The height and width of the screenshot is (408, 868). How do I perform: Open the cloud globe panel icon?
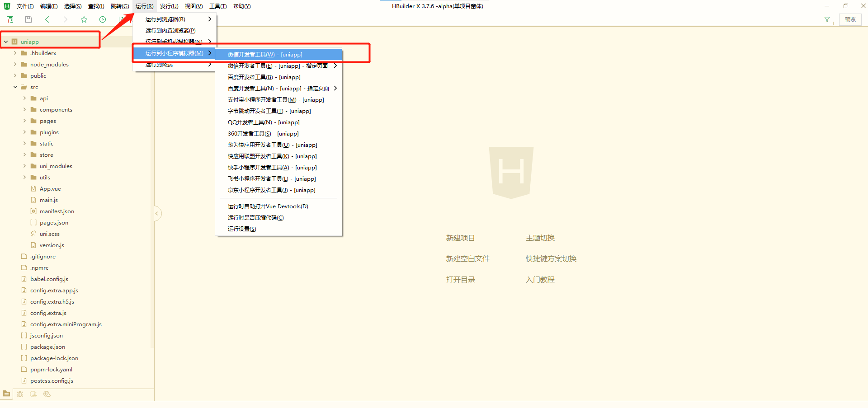(x=47, y=394)
